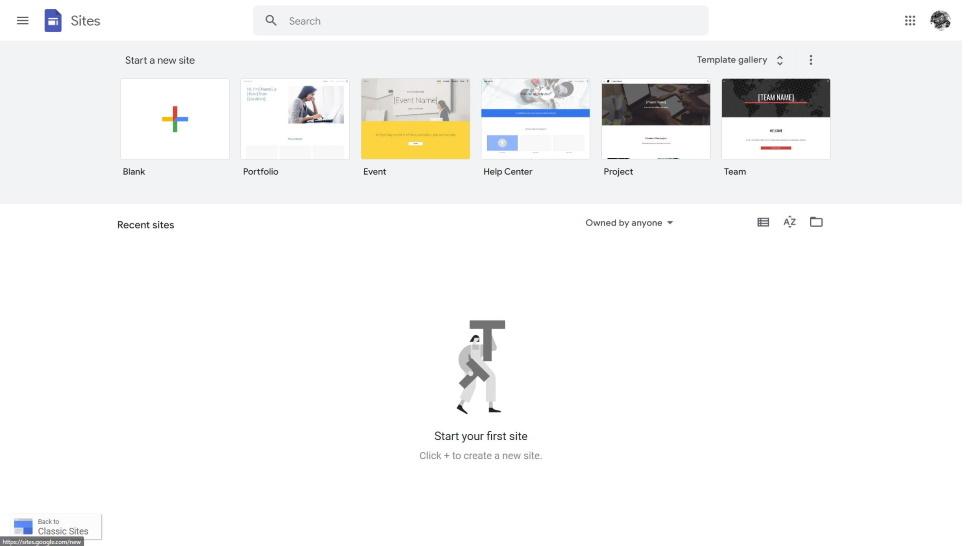Expand the Template gallery

pos(740,60)
